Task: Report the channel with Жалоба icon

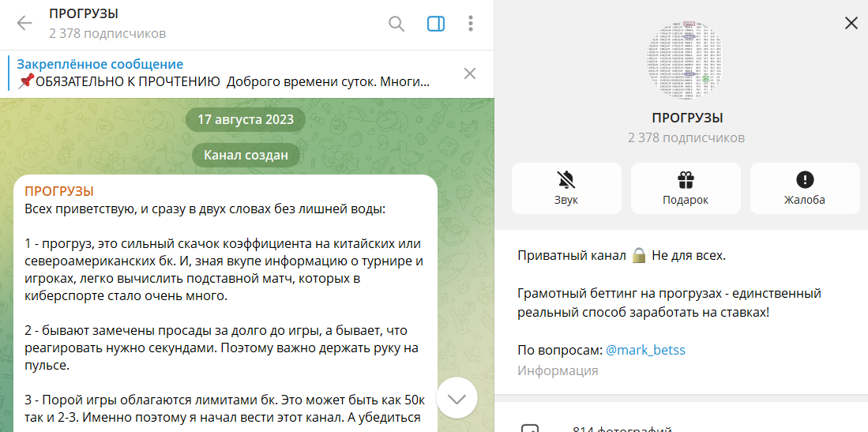Action: 805,188
